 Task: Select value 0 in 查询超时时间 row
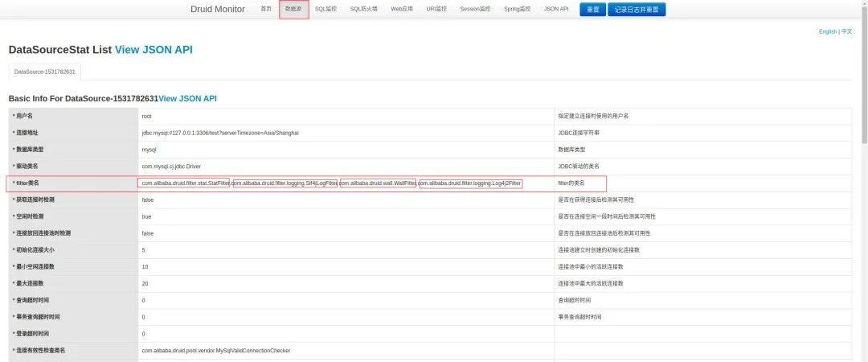143,301
